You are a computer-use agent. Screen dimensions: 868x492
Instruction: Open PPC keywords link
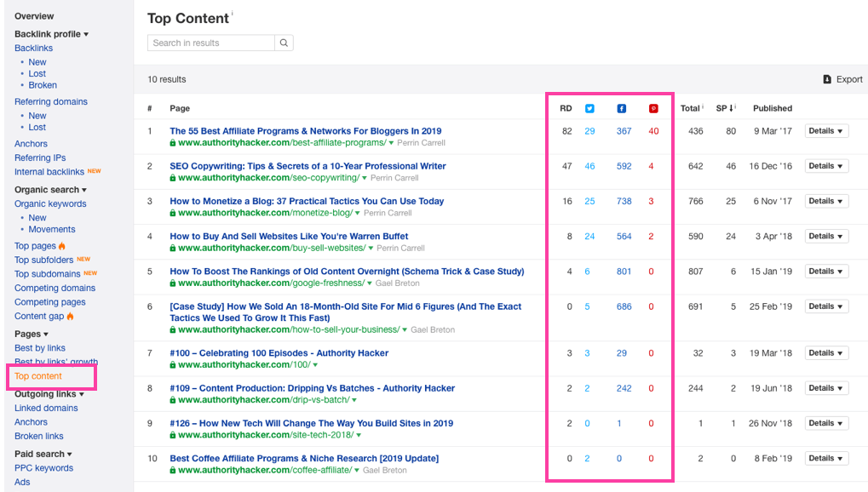coord(43,468)
